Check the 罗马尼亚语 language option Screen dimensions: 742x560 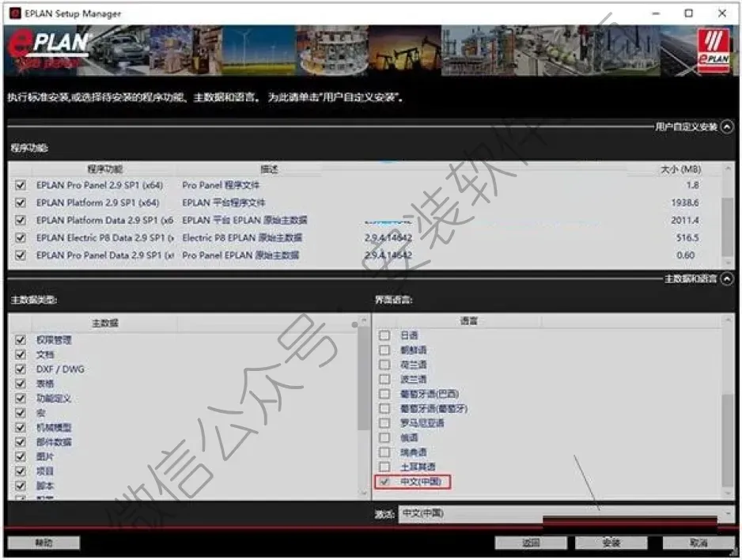pyautogui.click(x=384, y=423)
